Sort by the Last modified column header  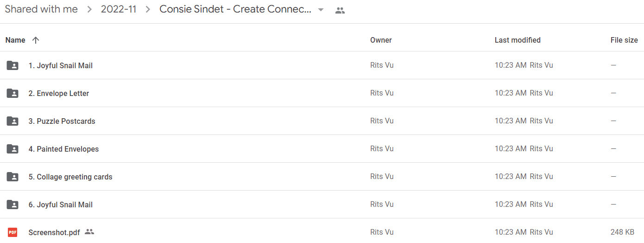coord(518,40)
